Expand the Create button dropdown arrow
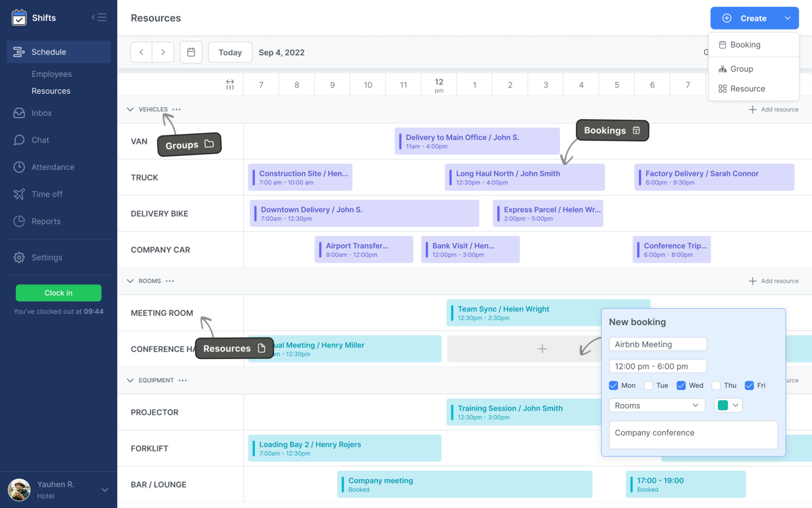 pos(788,17)
